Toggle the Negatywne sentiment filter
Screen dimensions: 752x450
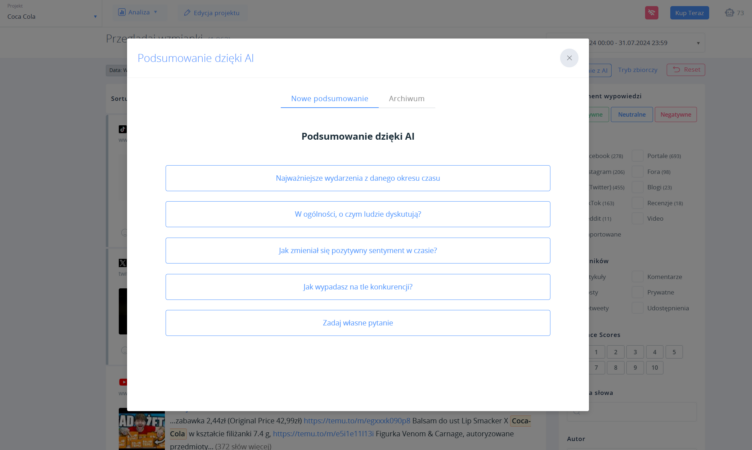pyautogui.click(x=676, y=114)
